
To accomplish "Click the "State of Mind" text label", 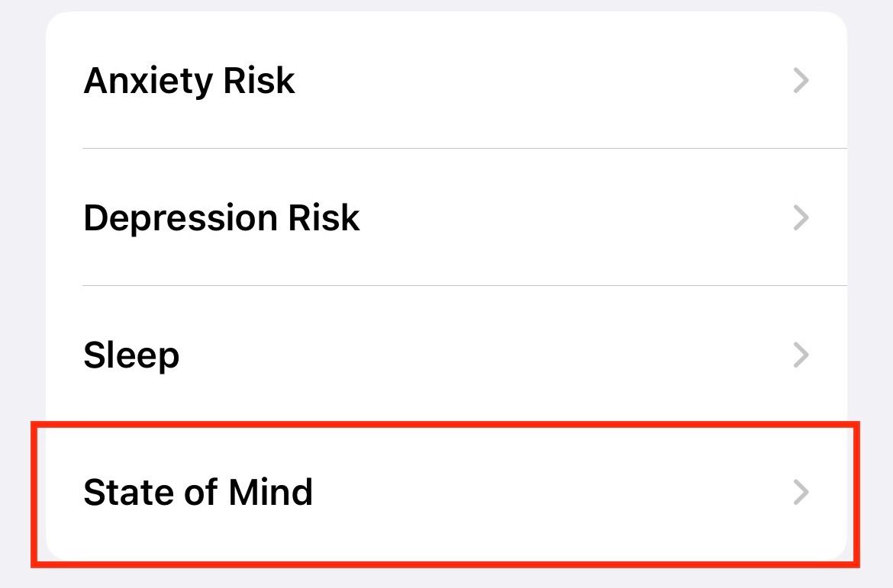I will pos(198,493).
